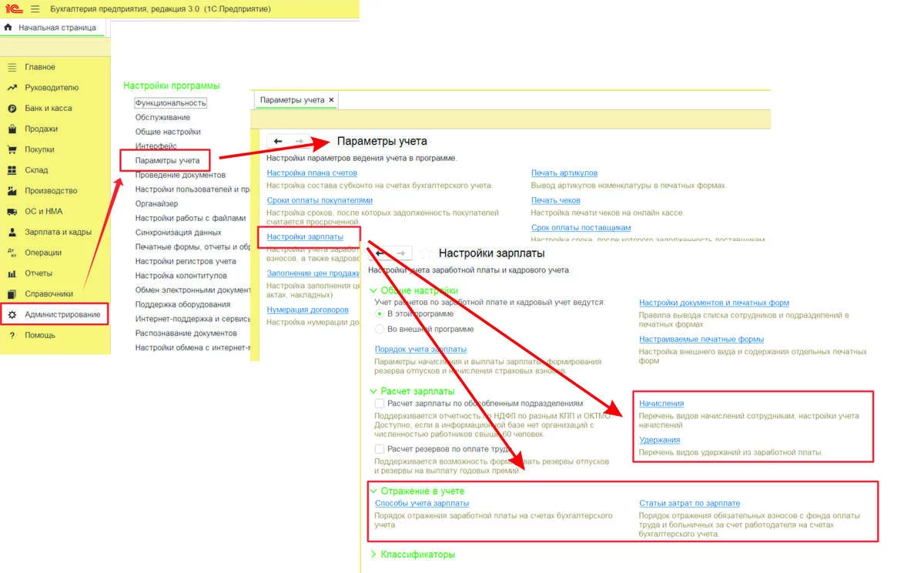Click the Банк и касса coin icon
924x573 pixels.
coord(12,109)
